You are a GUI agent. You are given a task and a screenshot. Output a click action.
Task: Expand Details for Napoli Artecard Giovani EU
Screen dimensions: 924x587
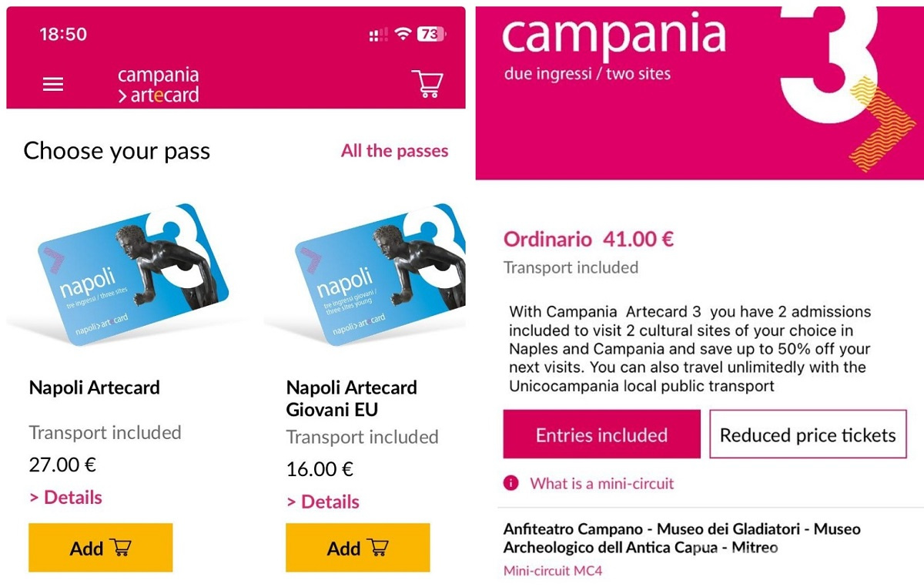click(323, 502)
